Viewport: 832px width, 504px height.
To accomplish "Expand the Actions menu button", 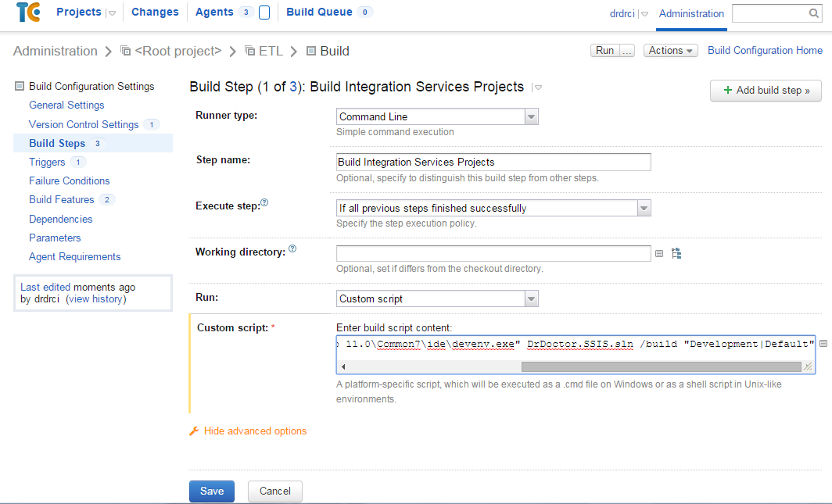I will [670, 51].
